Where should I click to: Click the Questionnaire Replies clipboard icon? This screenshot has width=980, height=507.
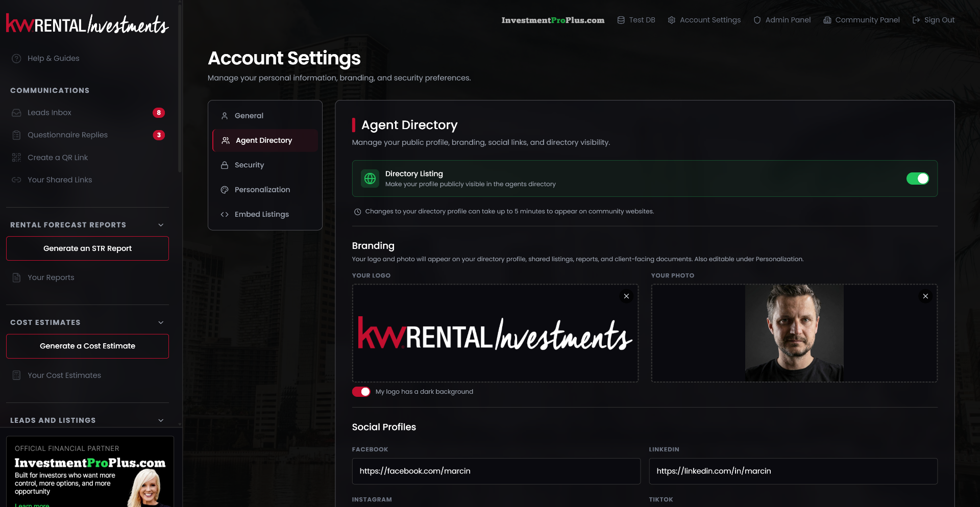point(16,135)
